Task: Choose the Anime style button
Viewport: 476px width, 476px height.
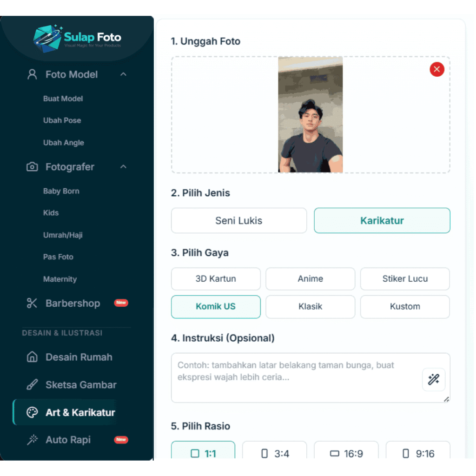Action: click(310, 279)
